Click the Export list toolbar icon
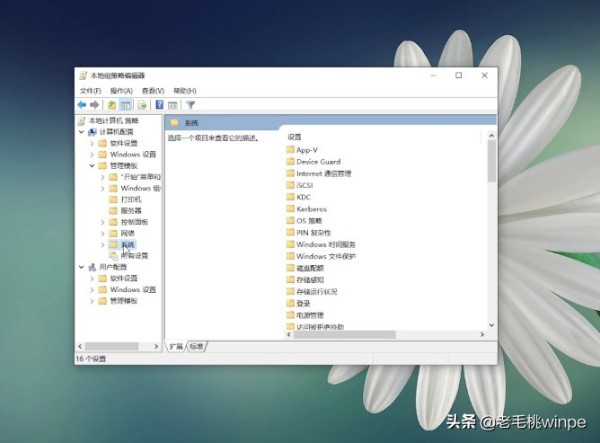The image size is (600, 443). point(142,104)
